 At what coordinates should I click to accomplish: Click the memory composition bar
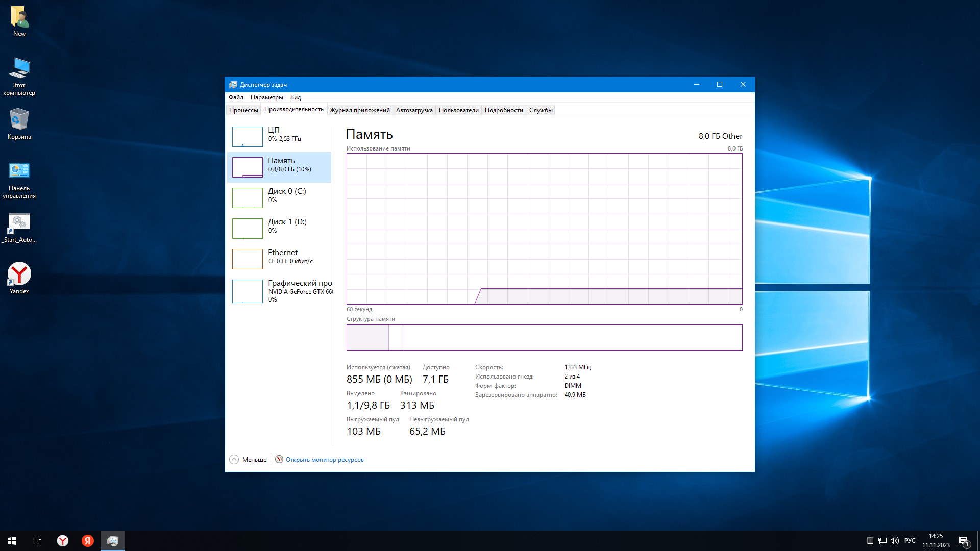[x=544, y=338]
